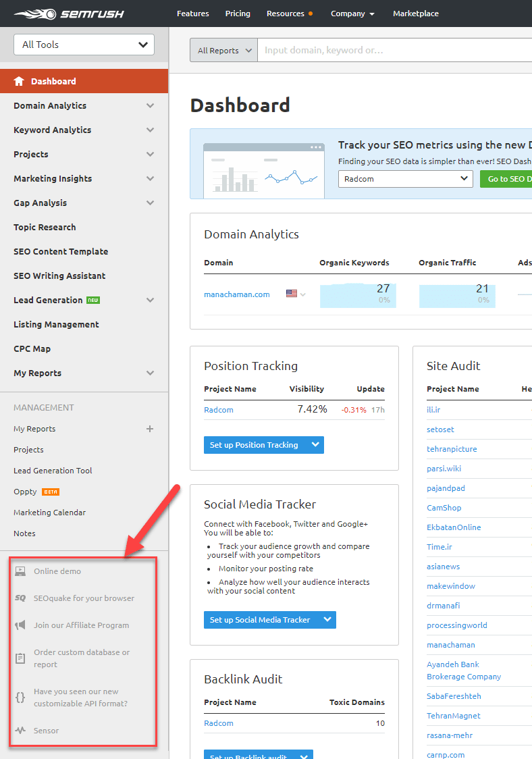Image resolution: width=532 pixels, height=759 pixels.
Task: Open the manachaman.com domain link
Action: pos(237,294)
